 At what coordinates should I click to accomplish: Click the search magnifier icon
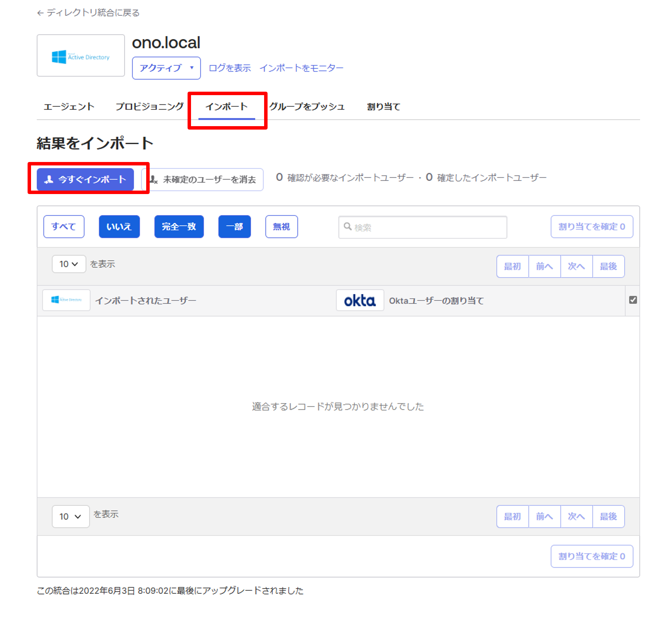(x=348, y=226)
